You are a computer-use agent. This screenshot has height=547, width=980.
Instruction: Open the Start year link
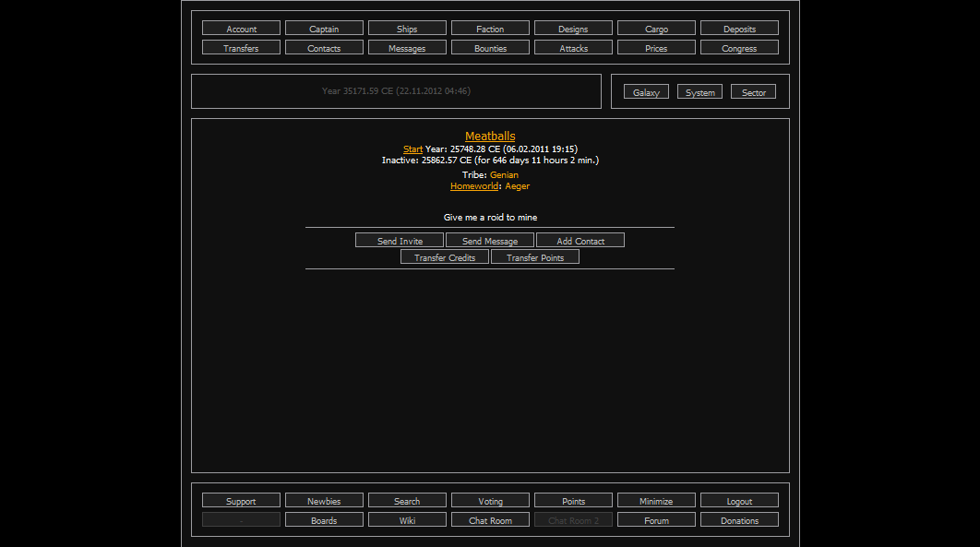[x=412, y=149]
